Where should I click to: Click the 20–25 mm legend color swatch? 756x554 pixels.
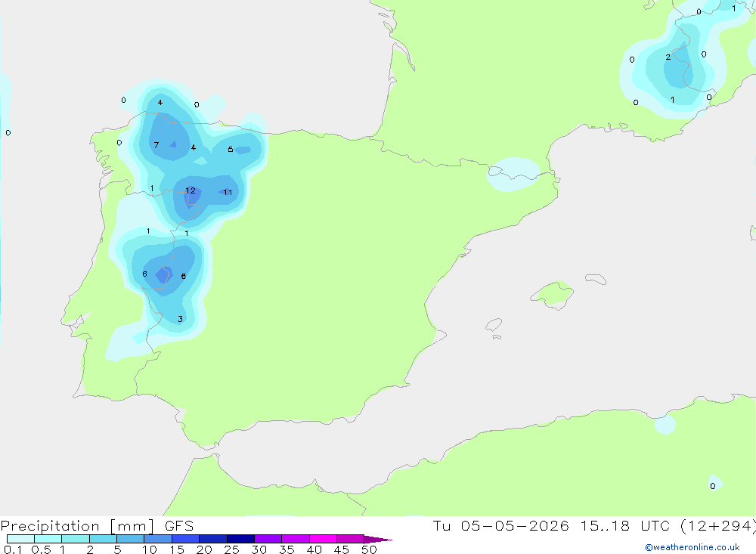pos(212,539)
